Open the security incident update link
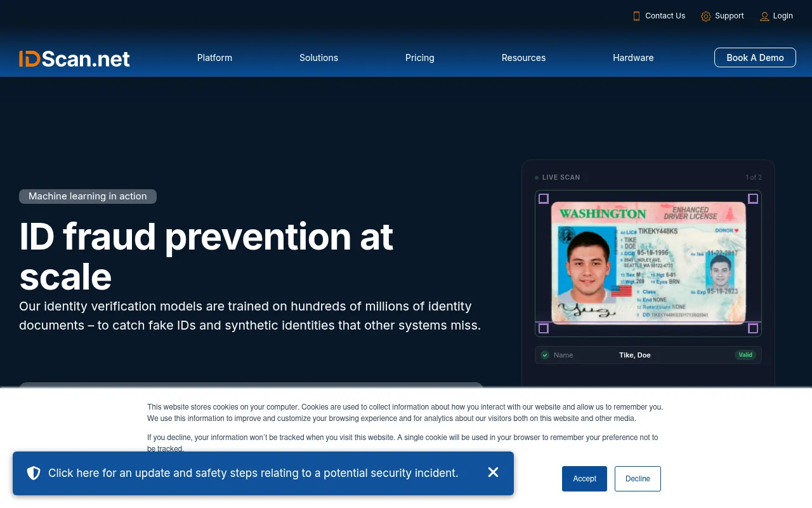The width and height of the screenshot is (812, 508). [x=253, y=473]
